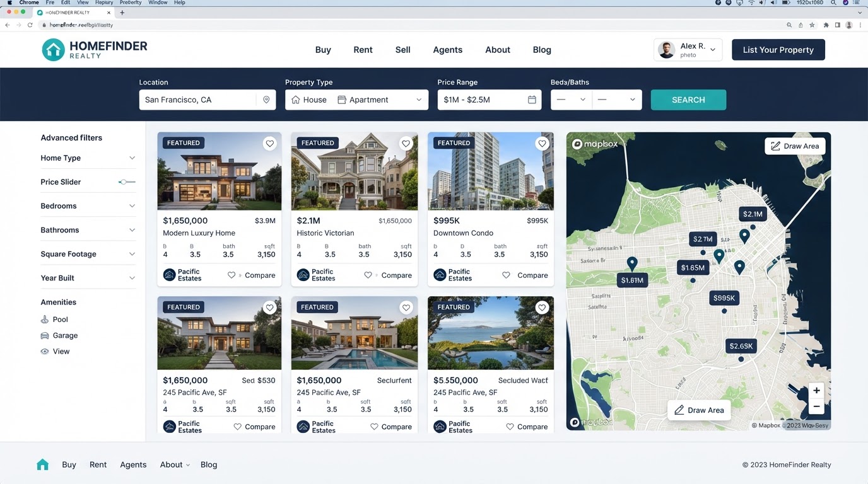The height and width of the screenshot is (484, 868).
Task: Click the location pin icon in Location field
Action: click(266, 100)
